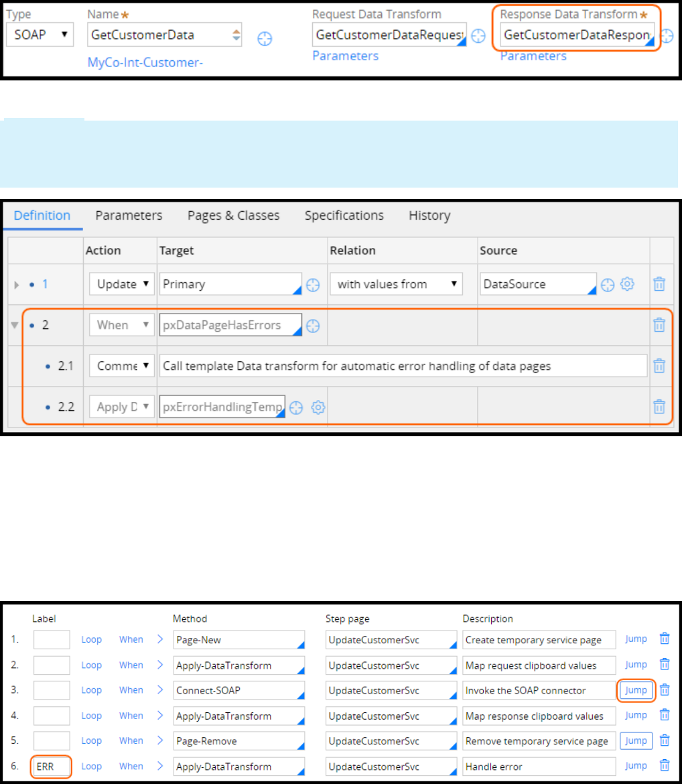Click the ERR label field in step 6

click(52, 767)
